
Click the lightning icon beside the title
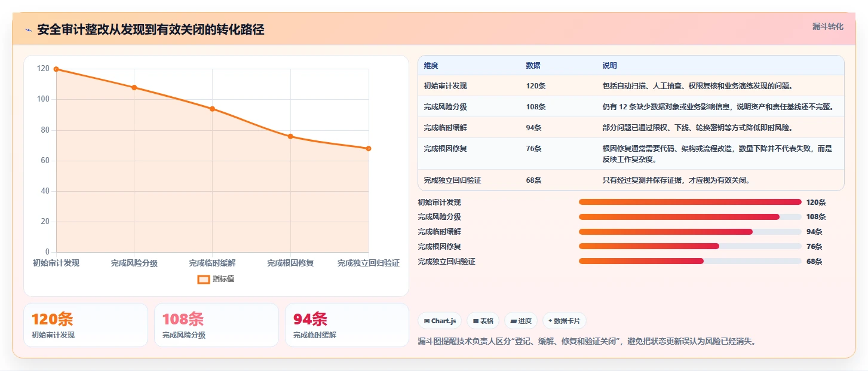pos(28,30)
